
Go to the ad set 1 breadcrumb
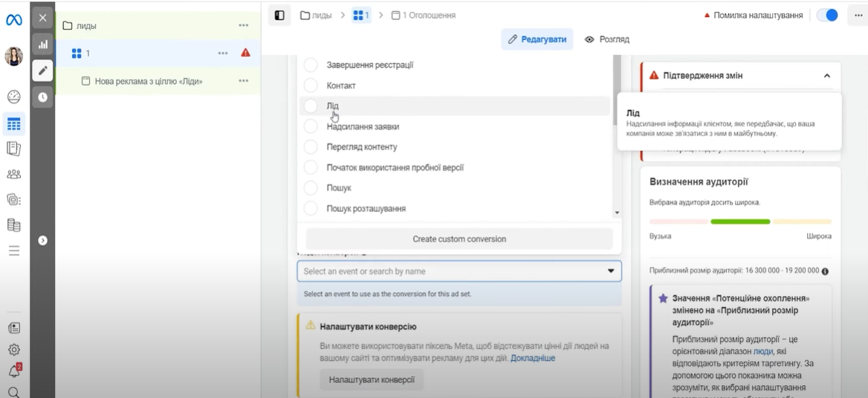click(361, 16)
